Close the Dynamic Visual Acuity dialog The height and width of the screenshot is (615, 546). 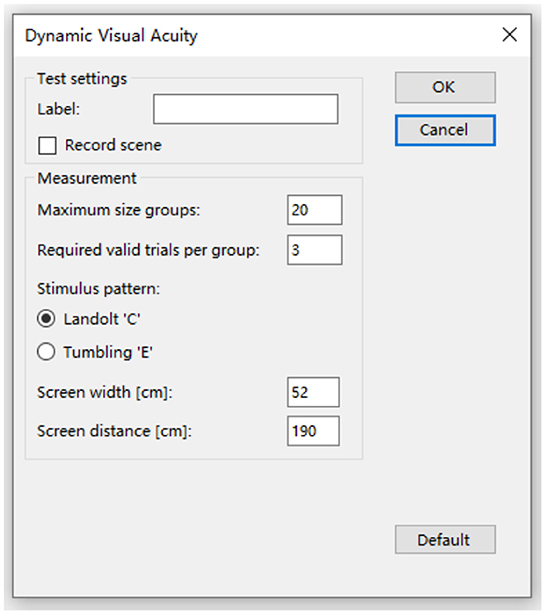[x=510, y=35]
